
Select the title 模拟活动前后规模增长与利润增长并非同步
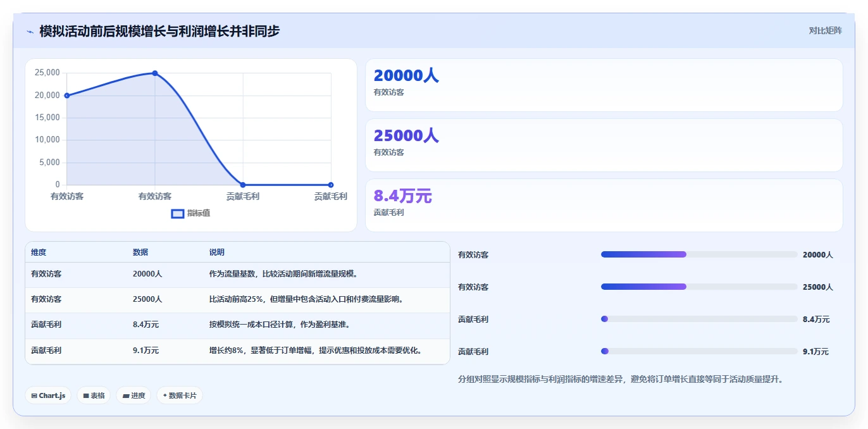tap(159, 31)
